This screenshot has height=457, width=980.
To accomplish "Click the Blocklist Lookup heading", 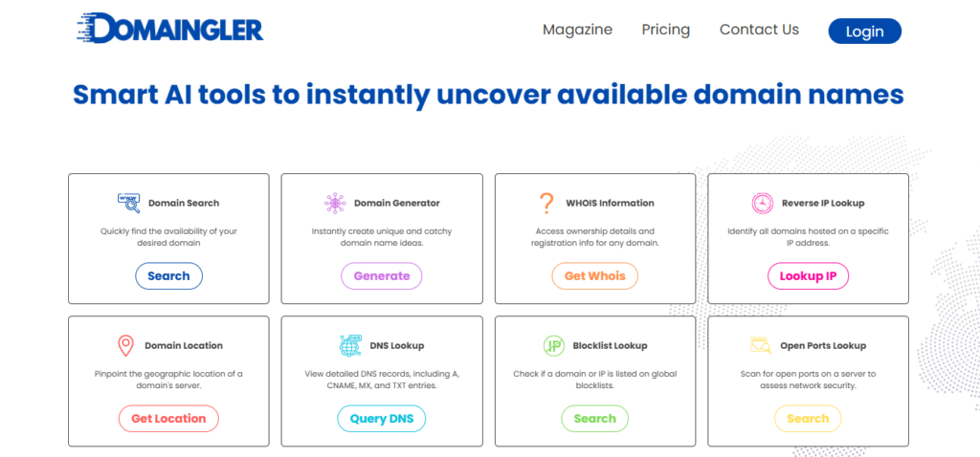I will tap(610, 345).
